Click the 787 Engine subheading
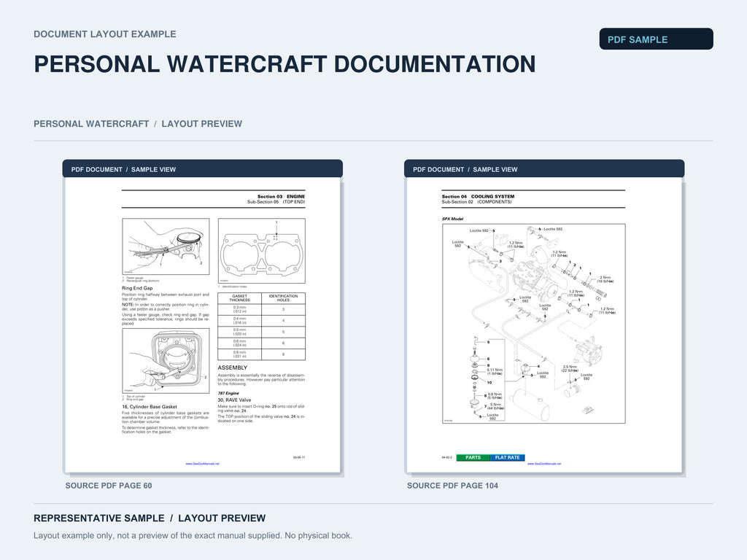The image size is (747, 560). 228,393
